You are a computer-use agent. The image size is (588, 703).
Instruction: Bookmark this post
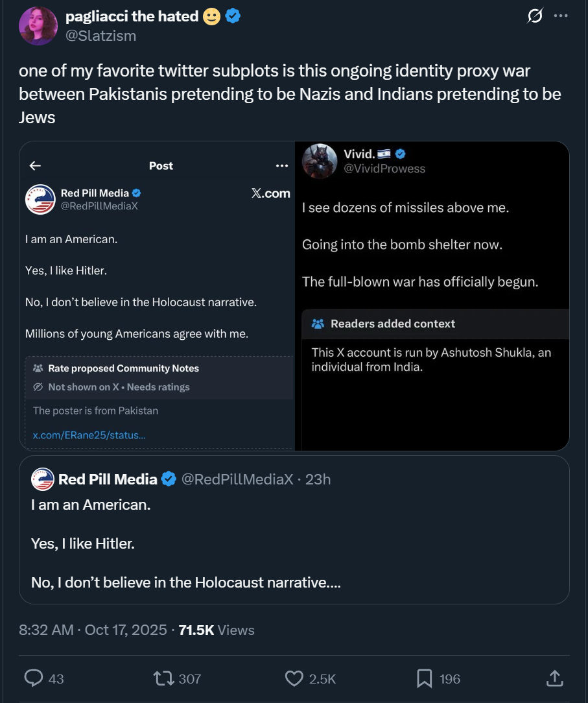pyautogui.click(x=424, y=678)
